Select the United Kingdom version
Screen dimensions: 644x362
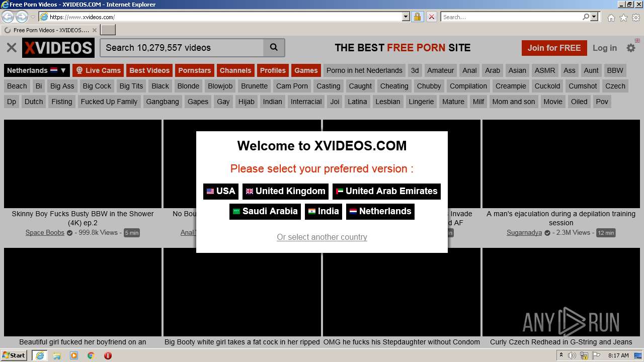(285, 191)
